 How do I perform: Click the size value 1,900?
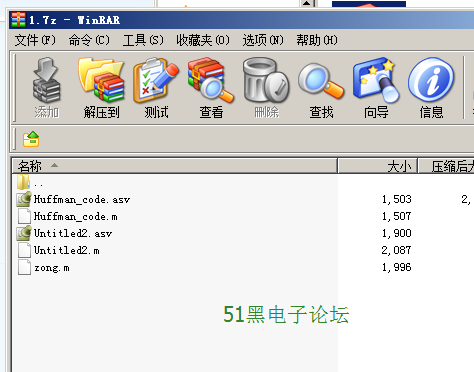(x=397, y=233)
